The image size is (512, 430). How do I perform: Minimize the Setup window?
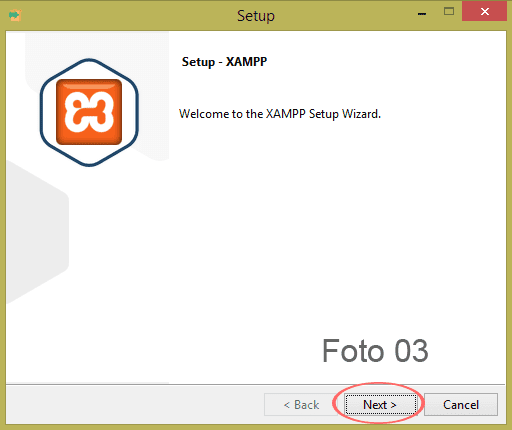(x=422, y=13)
